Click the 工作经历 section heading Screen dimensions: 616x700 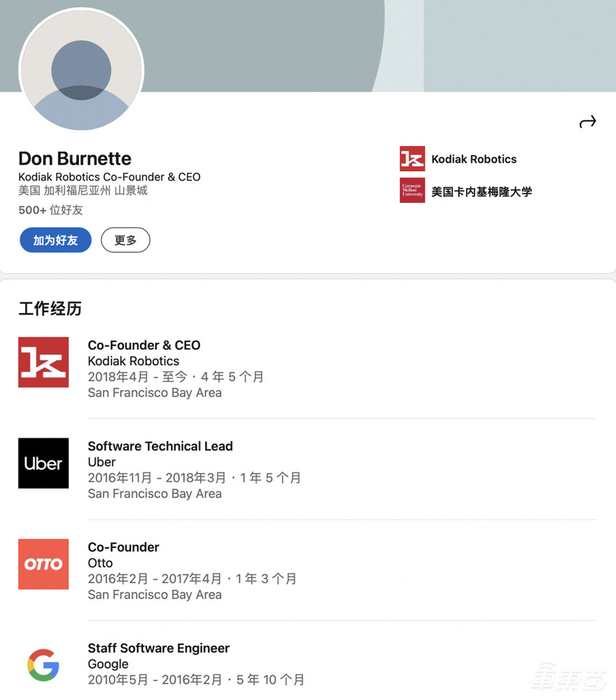click(50, 309)
